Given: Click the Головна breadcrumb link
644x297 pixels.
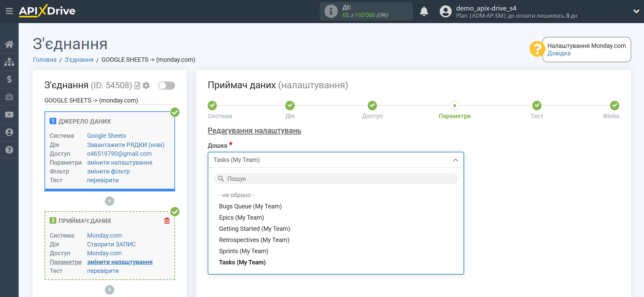Looking at the screenshot, I should 45,60.
